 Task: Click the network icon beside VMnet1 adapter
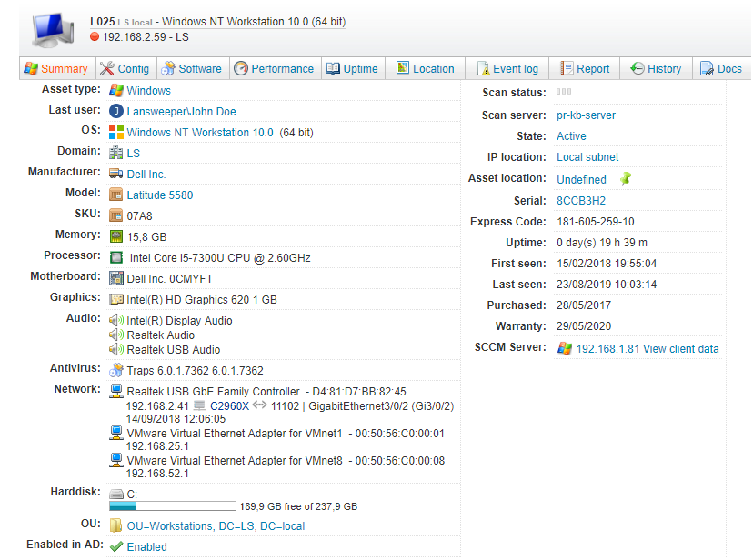coord(116,433)
